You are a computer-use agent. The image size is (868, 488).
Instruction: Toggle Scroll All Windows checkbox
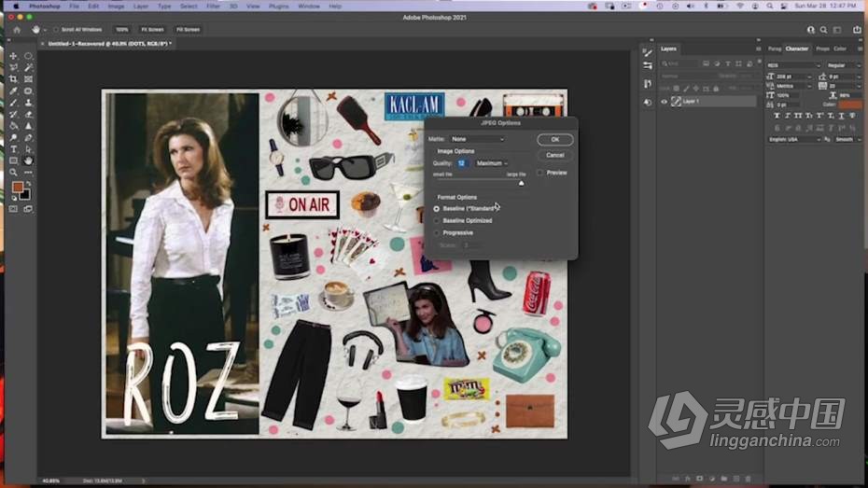point(56,29)
